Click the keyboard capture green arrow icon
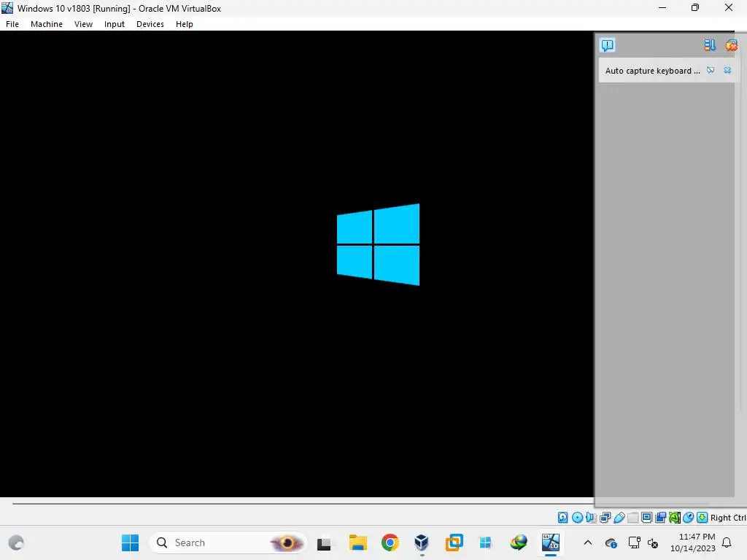The width and height of the screenshot is (747, 560). [x=703, y=518]
